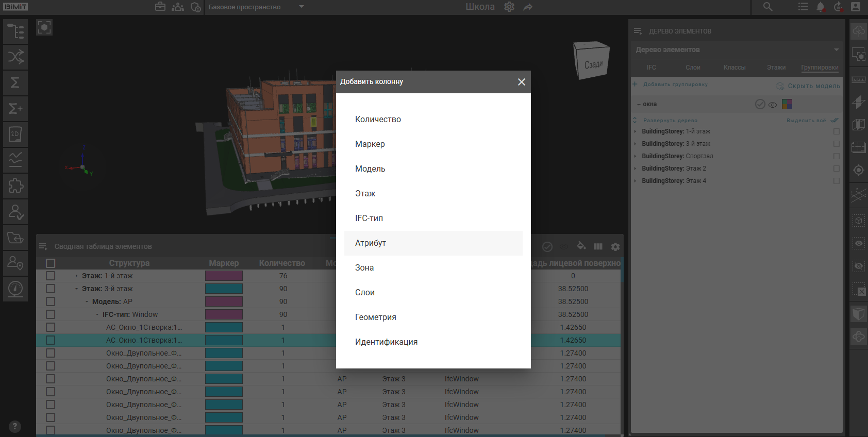Click the notifications bell icon
The width and height of the screenshot is (868, 437).
(x=820, y=7)
